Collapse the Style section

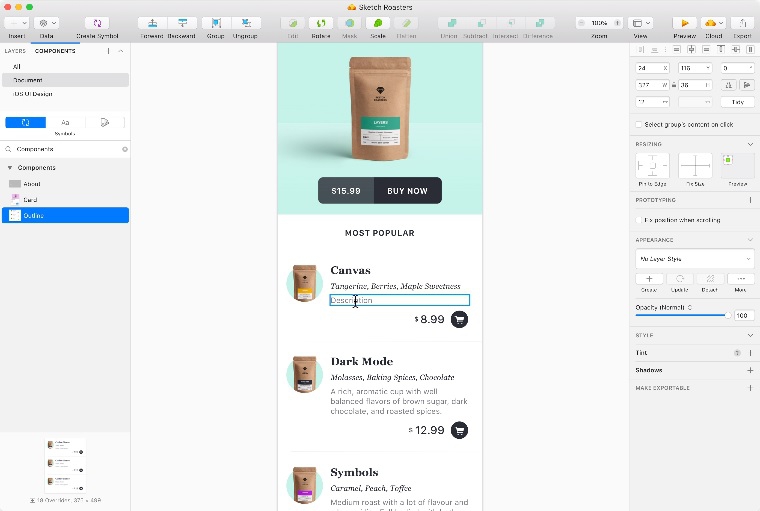click(x=750, y=335)
